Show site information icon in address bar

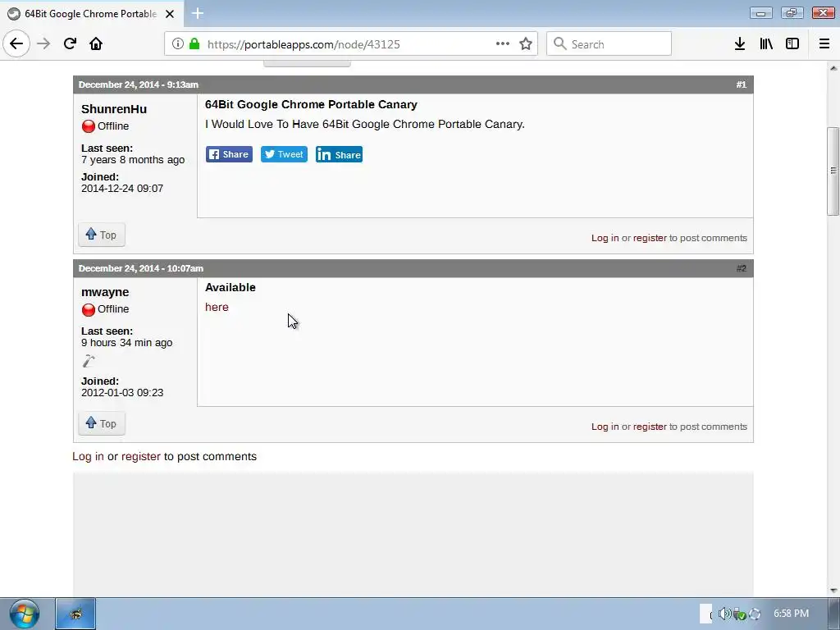pos(178,44)
